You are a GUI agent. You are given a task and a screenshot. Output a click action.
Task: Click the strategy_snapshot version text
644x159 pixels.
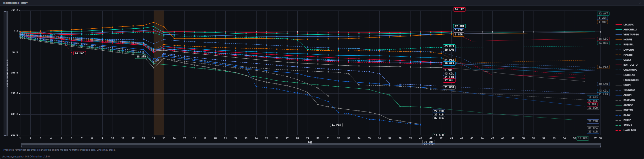click(x=26, y=157)
